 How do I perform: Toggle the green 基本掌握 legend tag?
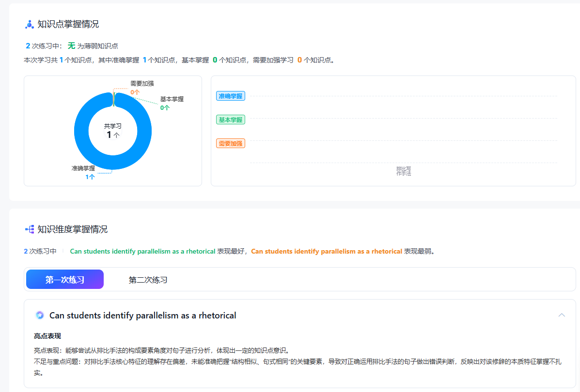click(230, 120)
